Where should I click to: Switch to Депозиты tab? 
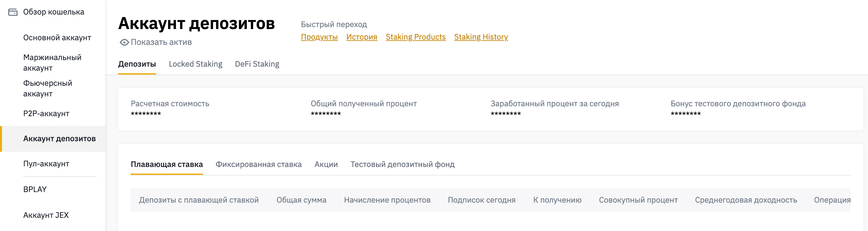[x=137, y=64]
